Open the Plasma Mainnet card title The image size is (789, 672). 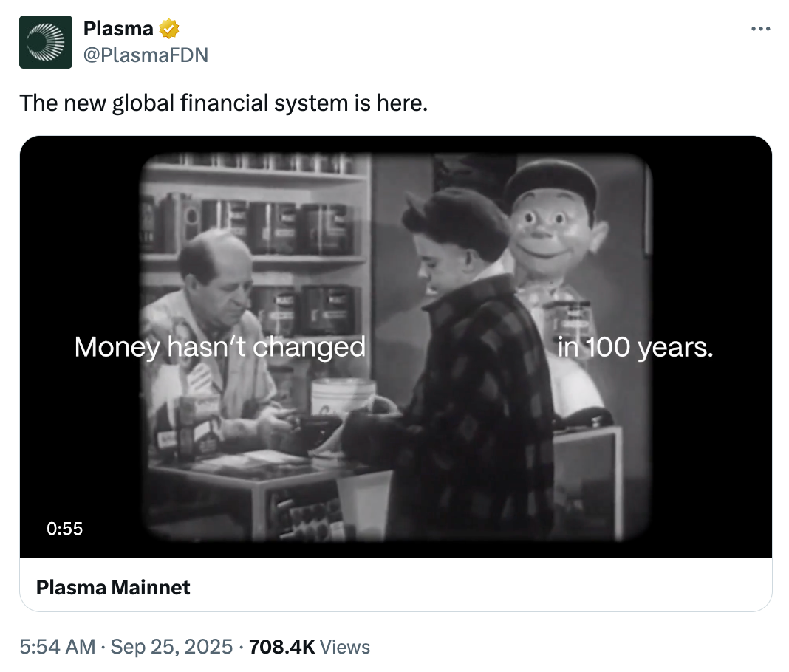pyautogui.click(x=113, y=587)
